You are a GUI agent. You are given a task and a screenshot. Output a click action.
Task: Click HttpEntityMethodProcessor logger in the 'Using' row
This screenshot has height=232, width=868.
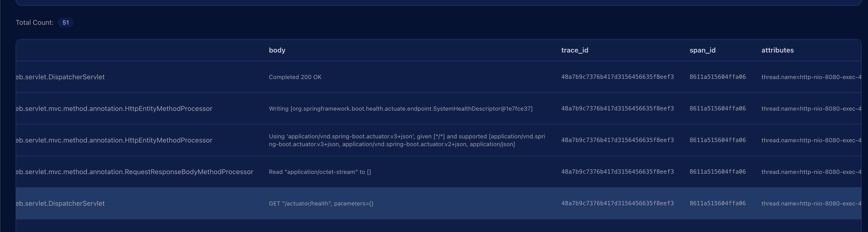point(114,140)
